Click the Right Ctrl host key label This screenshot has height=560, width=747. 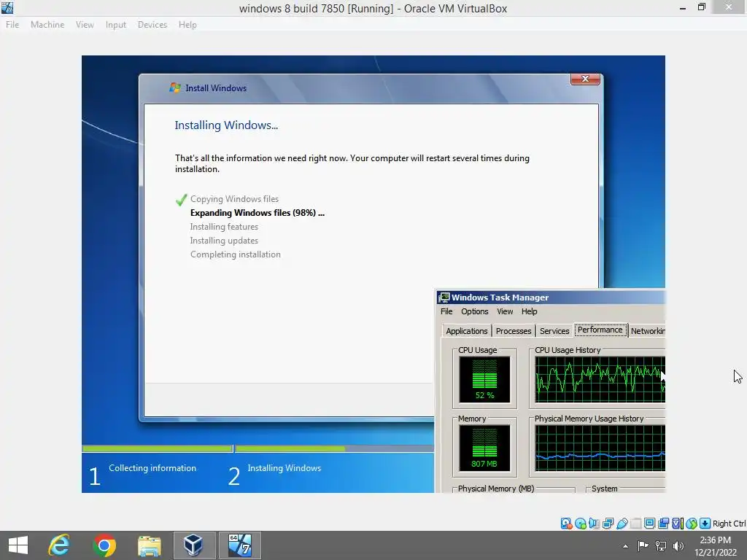tap(729, 524)
